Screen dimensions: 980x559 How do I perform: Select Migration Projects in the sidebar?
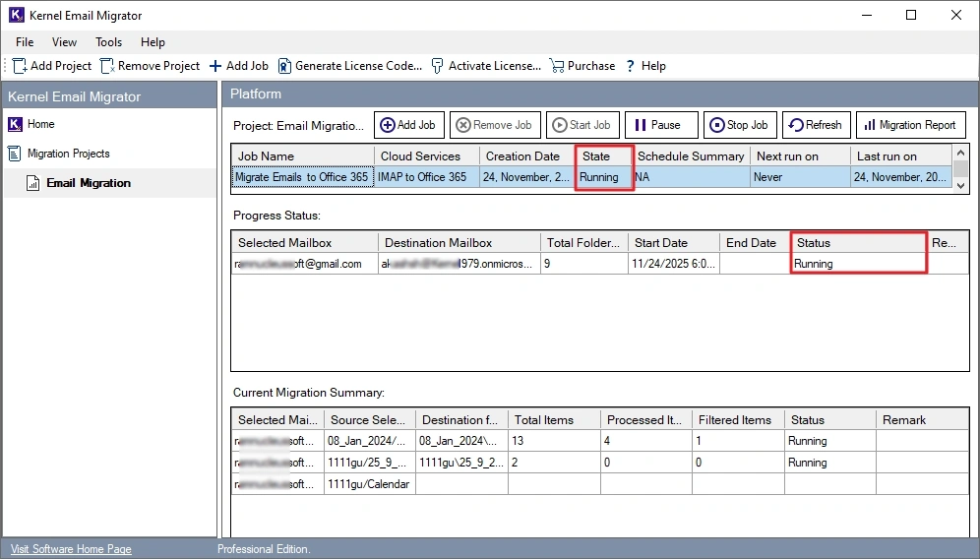point(68,154)
